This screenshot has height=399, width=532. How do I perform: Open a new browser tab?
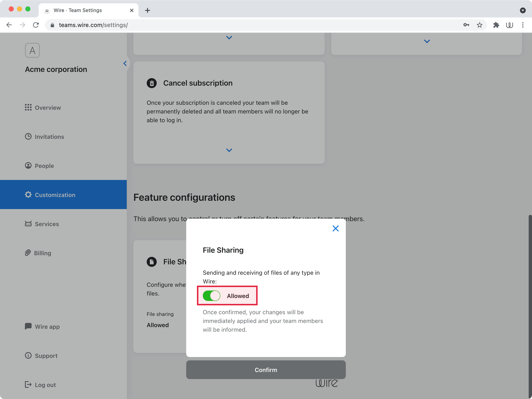click(x=147, y=10)
